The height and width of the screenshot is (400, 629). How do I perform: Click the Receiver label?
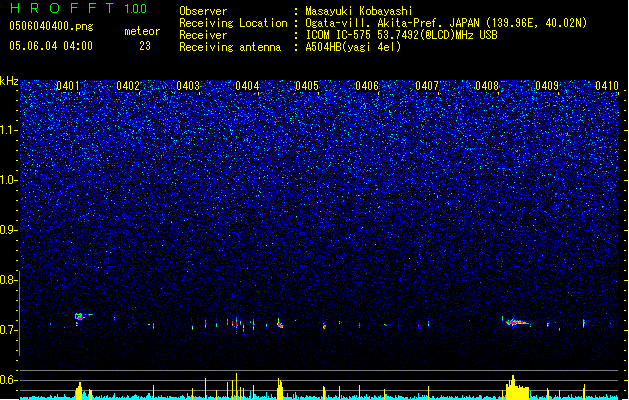(x=203, y=35)
